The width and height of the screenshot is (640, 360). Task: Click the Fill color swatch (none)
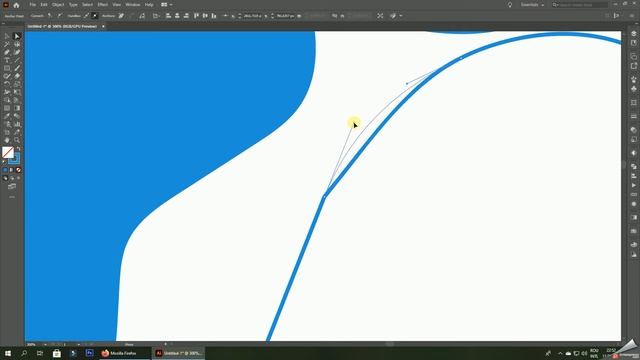pyautogui.click(x=8, y=152)
